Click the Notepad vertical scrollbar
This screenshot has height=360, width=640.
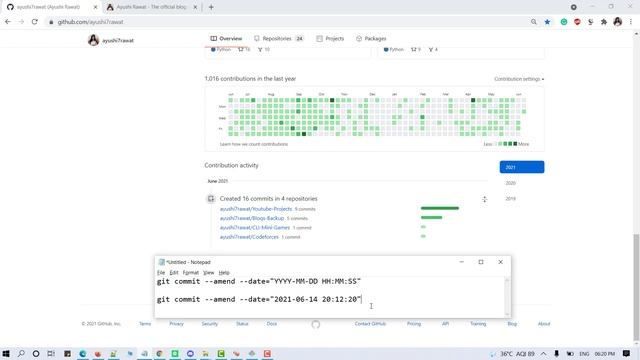coord(507,297)
